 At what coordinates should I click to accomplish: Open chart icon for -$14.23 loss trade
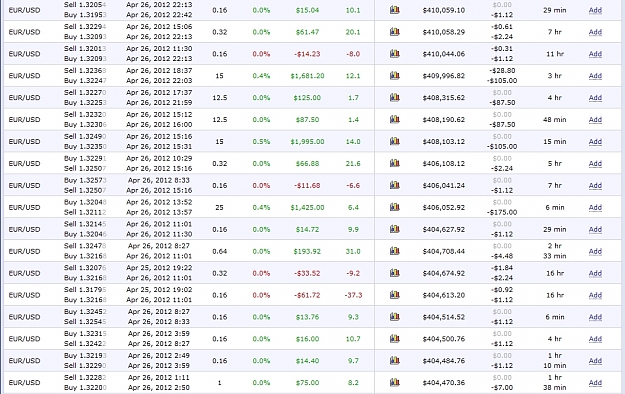pyautogui.click(x=395, y=53)
